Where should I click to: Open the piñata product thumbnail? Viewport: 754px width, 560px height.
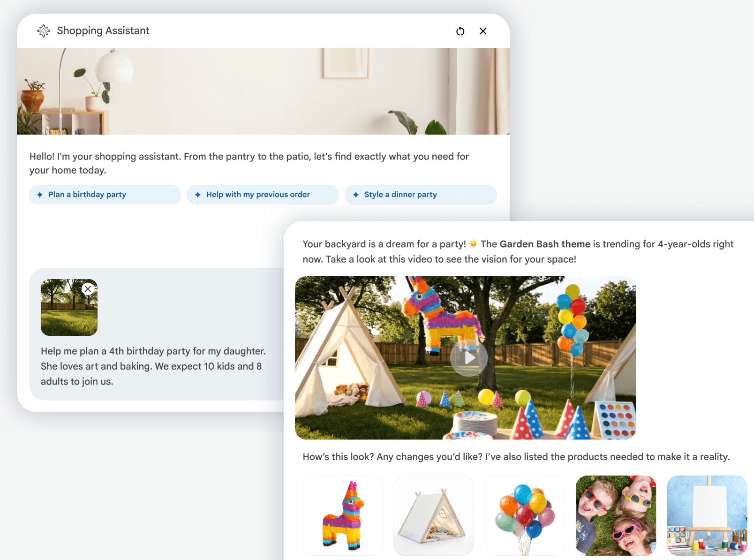[x=343, y=515]
